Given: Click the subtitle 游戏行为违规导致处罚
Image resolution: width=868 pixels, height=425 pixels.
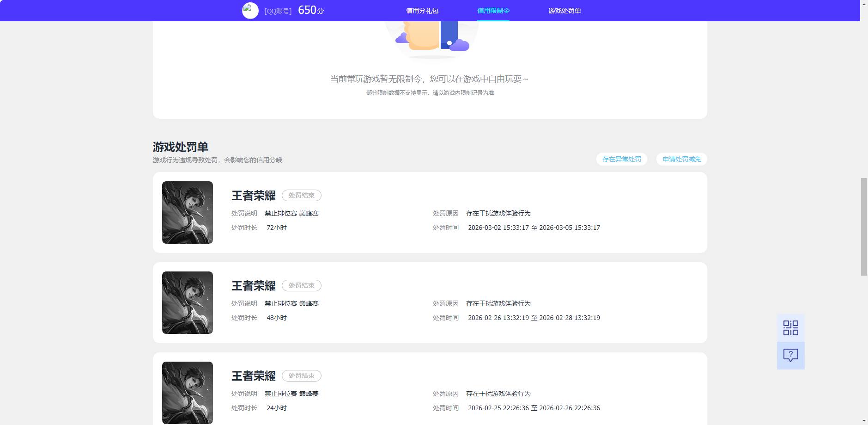Looking at the screenshot, I should click(185, 160).
